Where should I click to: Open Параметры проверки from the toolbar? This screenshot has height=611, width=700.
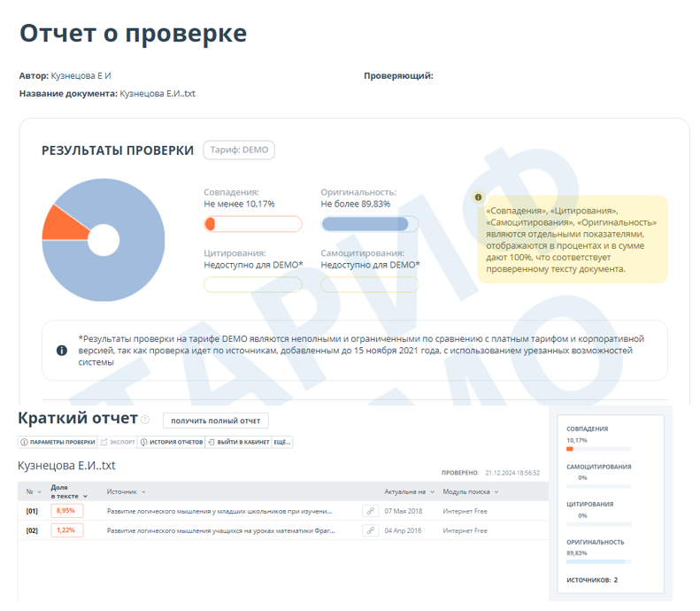[58, 442]
